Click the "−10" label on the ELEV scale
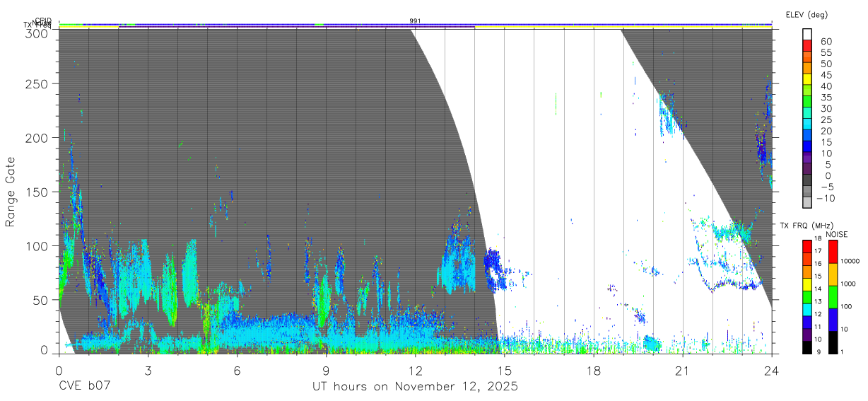Viewport: 868px width, 401px height. 825,197
